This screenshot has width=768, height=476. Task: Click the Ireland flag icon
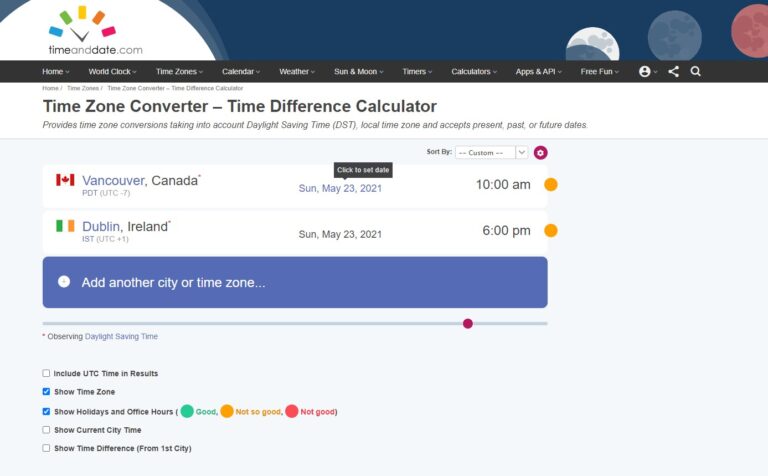coord(65,226)
